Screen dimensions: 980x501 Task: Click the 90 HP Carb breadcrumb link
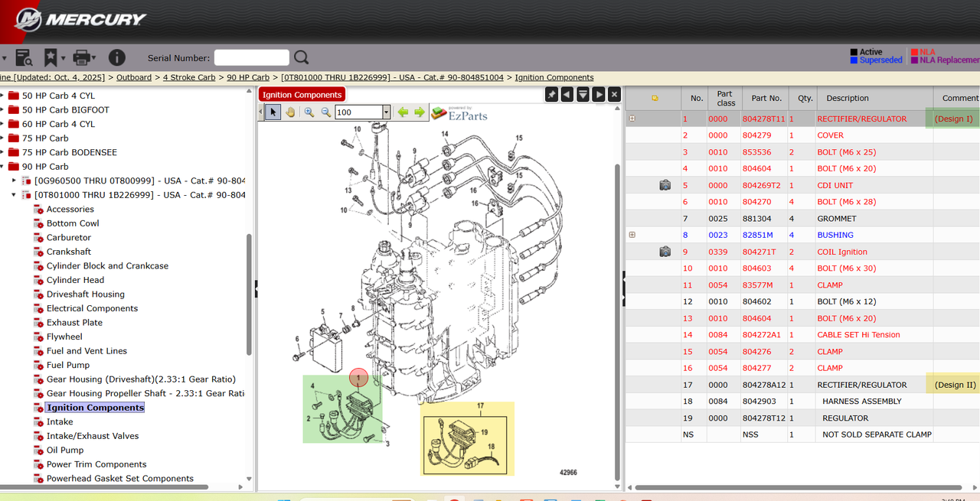coord(248,77)
